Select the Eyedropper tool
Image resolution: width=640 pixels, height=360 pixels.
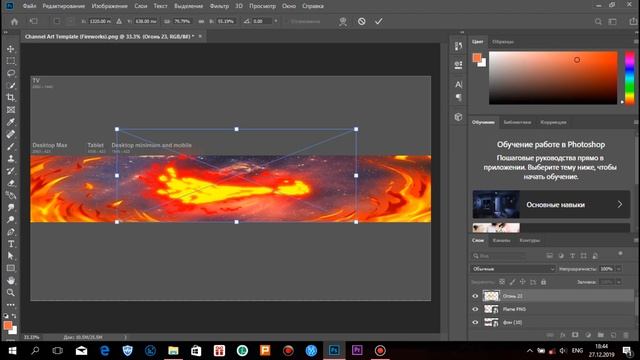click(x=11, y=122)
